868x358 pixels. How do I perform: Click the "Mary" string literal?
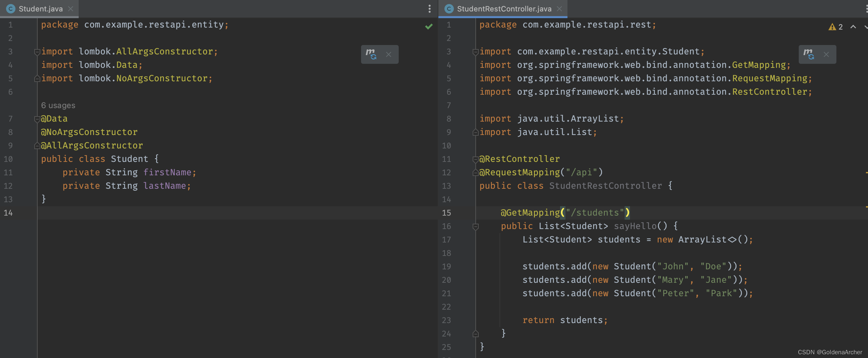(x=673, y=280)
